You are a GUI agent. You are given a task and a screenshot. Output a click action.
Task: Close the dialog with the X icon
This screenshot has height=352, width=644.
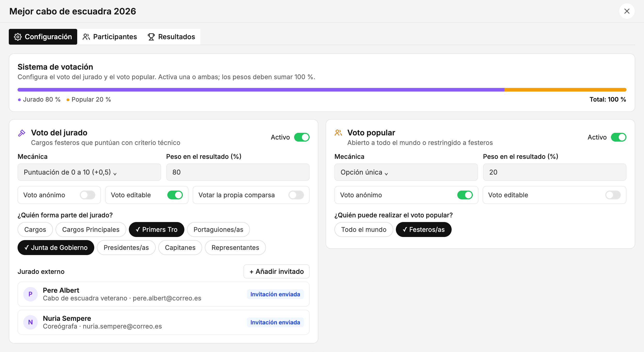[627, 11]
